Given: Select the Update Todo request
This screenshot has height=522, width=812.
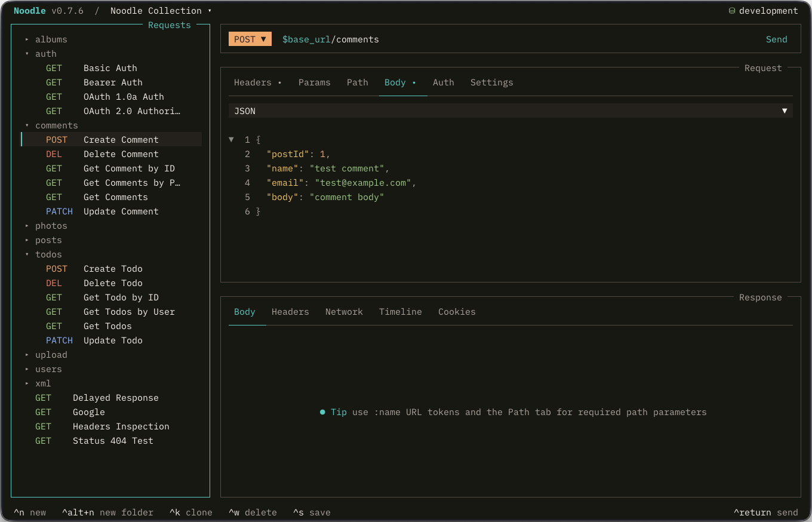Looking at the screenshot, I should click(112, 340).
